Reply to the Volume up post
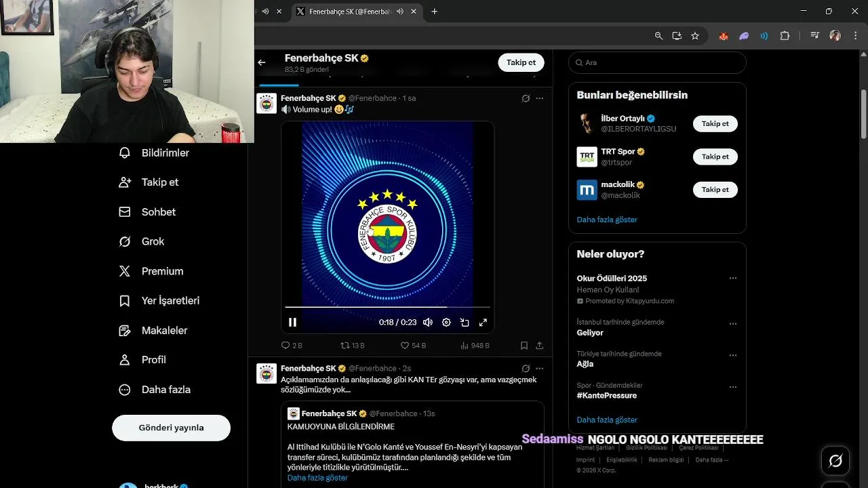 click(x=292, y=346)
